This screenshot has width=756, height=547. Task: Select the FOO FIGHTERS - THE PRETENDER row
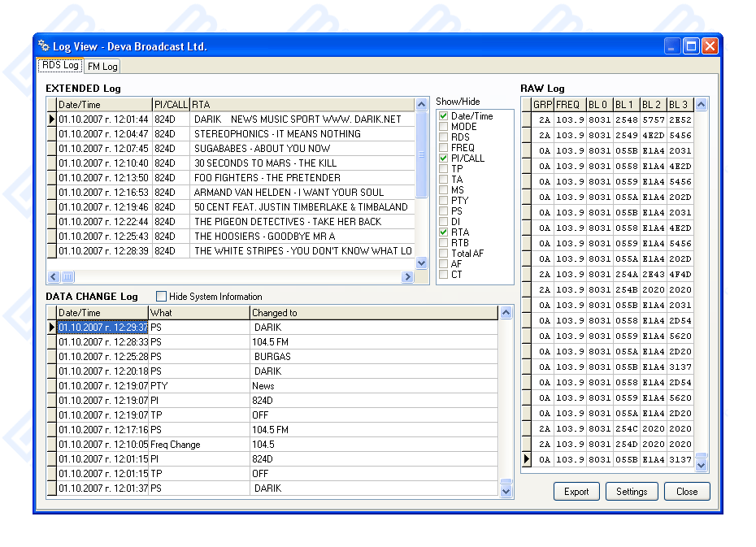click(267, 178)
